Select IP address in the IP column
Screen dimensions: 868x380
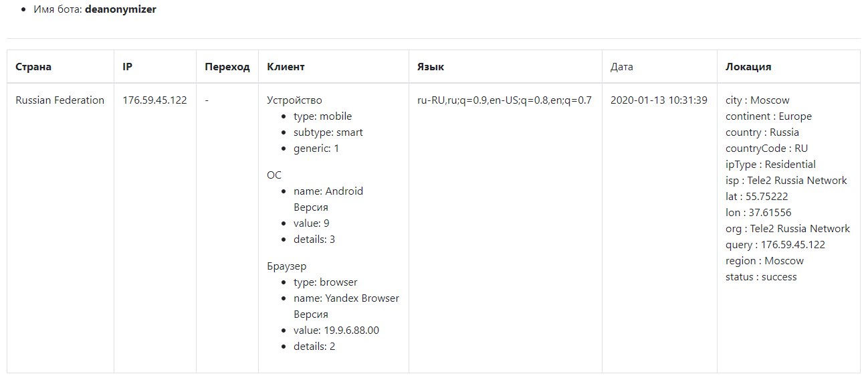tap(155, 100)
